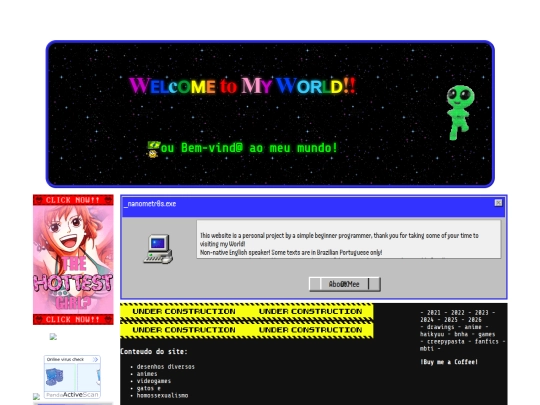Click the retro computer icon in the dialog

(x=158, y=249)
